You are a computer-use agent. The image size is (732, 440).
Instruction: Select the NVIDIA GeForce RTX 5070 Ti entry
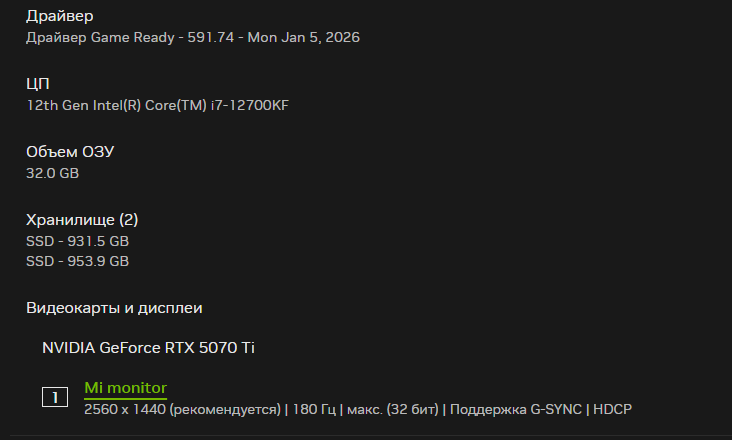pos(148,348)
